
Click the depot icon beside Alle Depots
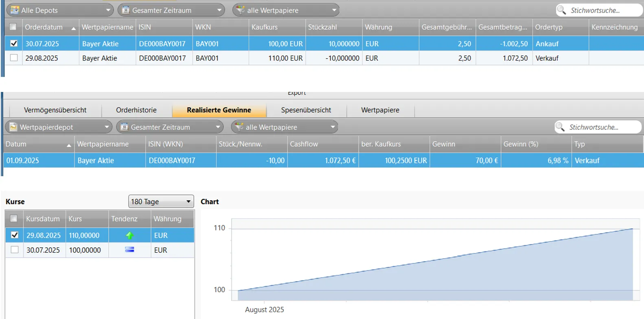click(15, 10)
